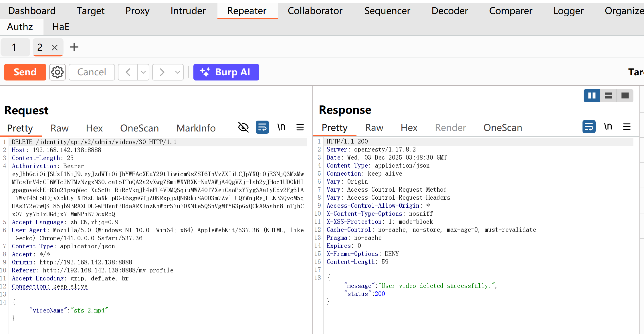Select combined single-pane layout icon
This screenshot has height=334, width=644.
[x=625, y=95]
